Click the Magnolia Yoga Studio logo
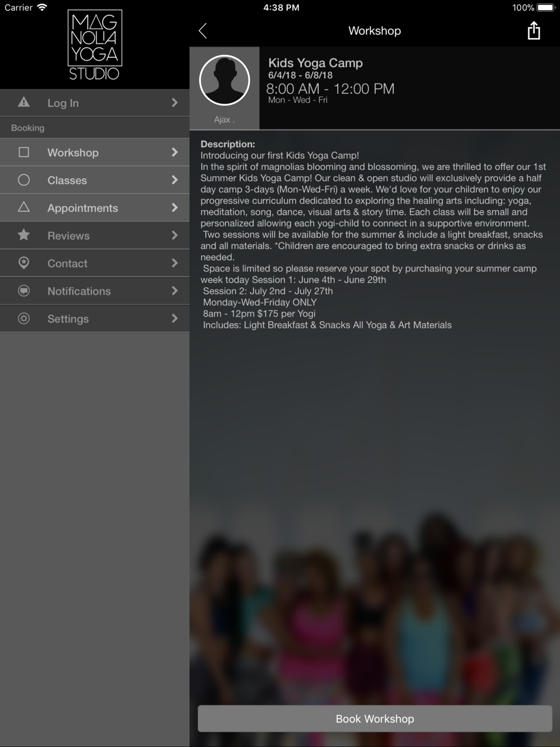Viewport: 560px width, 747px height. (x=95, y=45)
